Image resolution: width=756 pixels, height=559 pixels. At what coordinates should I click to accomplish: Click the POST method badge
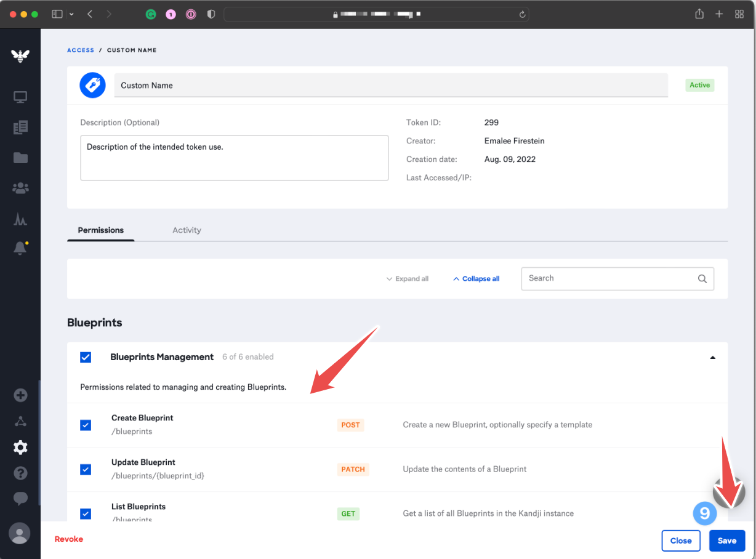[x=351, y=425]
